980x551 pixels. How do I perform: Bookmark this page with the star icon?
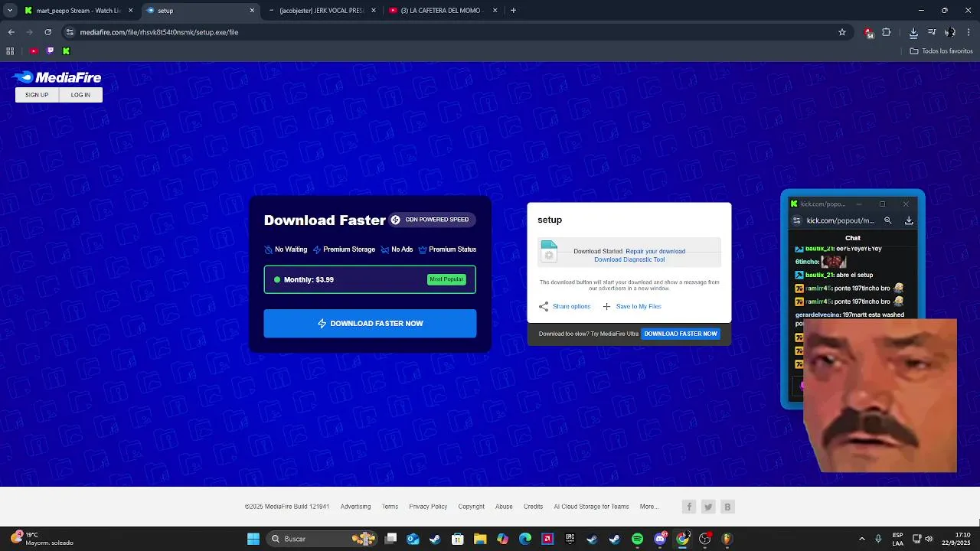pos(842,32)
